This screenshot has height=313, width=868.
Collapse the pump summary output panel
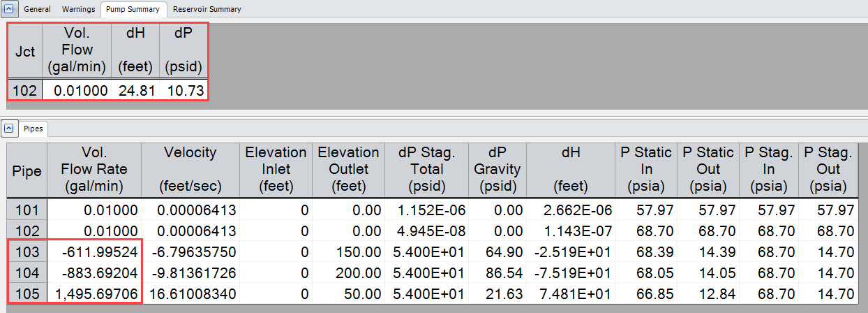point(8,9)
